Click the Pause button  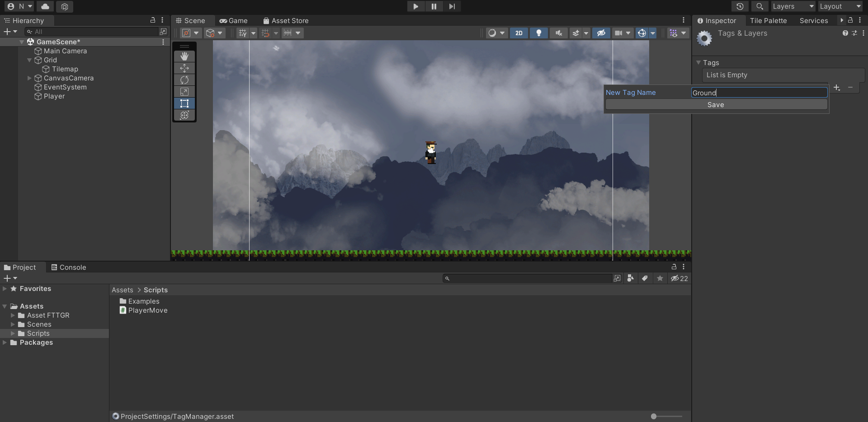pyautogui.click(x=434, y=6)
